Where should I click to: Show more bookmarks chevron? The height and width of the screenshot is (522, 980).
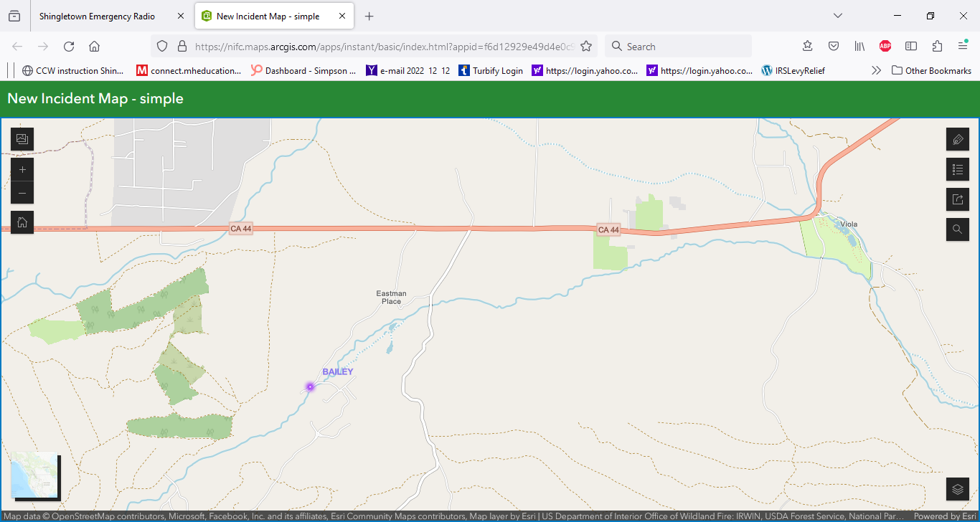tap(876, 70)
